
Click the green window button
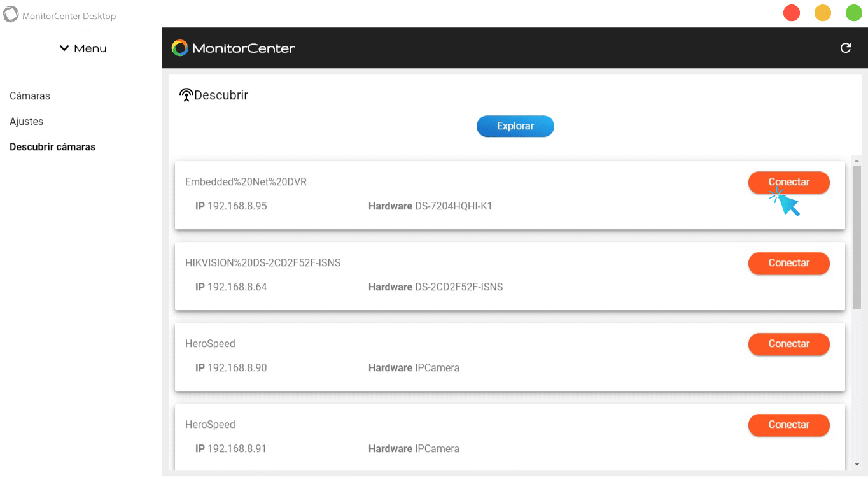tap(853, 13)
